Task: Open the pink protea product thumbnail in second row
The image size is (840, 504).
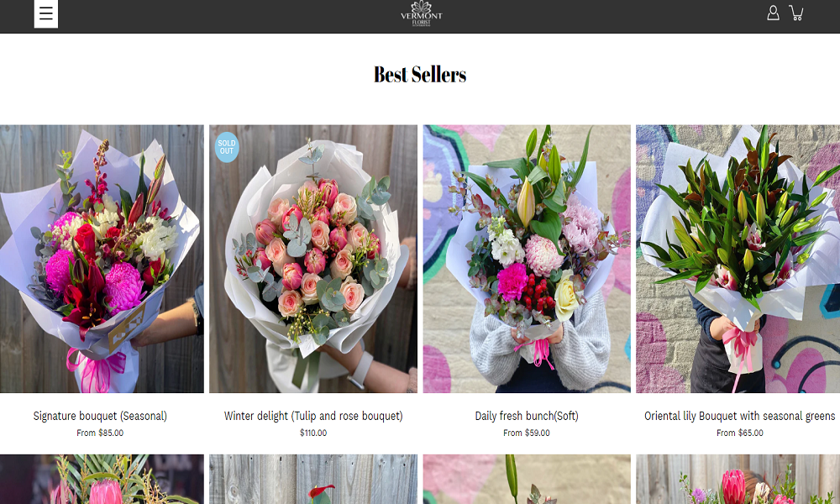Action: (x=102, y=480)
